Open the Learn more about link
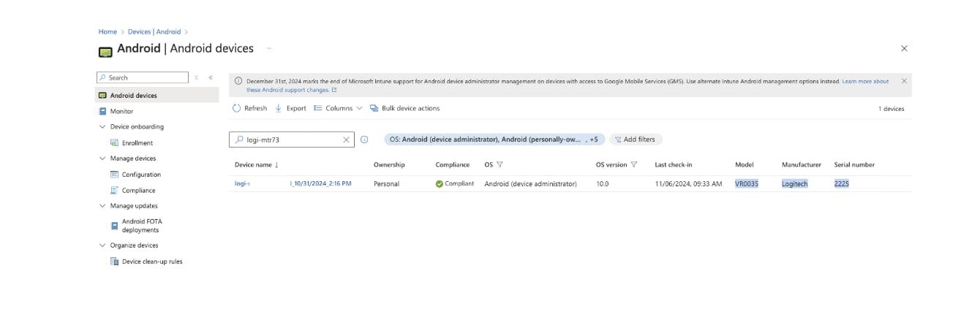980x317 pixels. pos(865,81)
